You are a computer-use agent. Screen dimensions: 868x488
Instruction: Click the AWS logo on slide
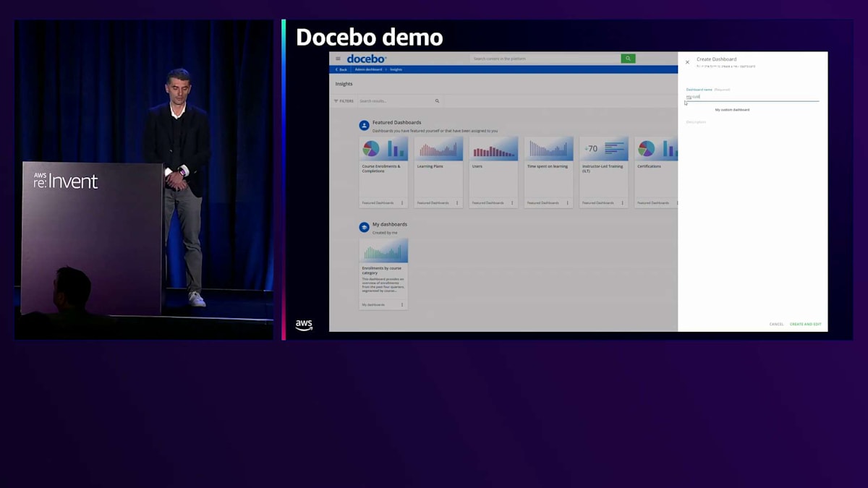click(x=304, y=325)
